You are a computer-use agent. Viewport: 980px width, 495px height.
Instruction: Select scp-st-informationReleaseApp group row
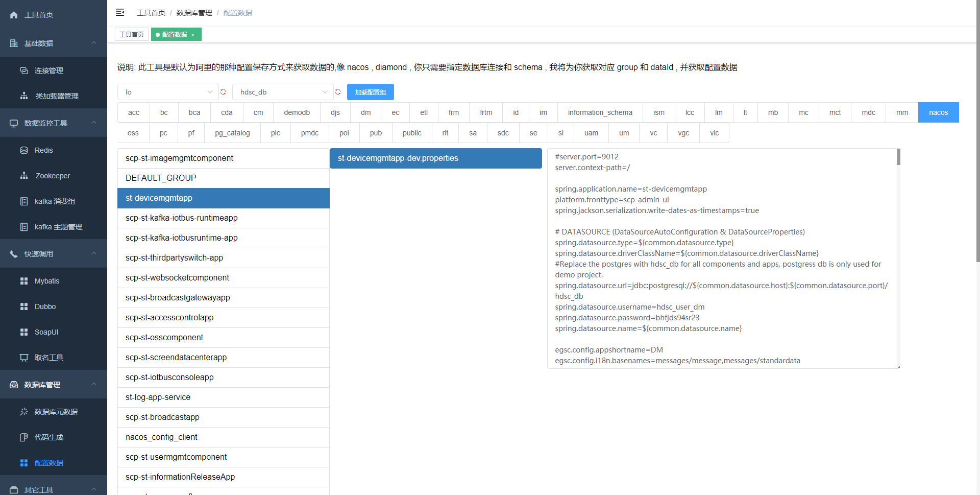(x=224, y=477)
